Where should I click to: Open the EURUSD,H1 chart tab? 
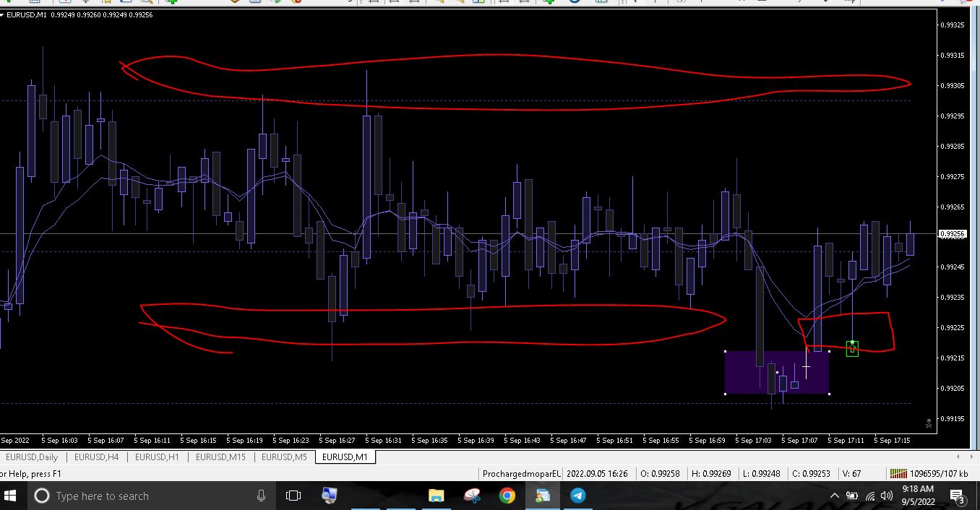tap(157, 457)
